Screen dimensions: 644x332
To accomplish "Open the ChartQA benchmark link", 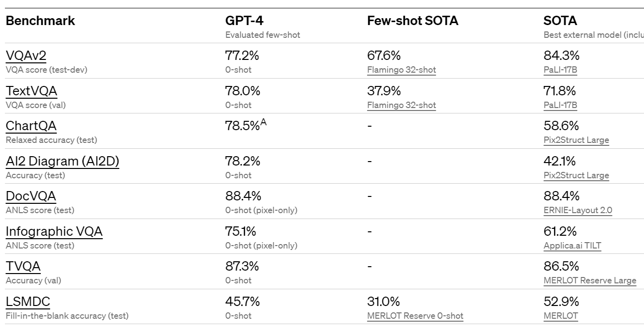I will coord(31,126).
